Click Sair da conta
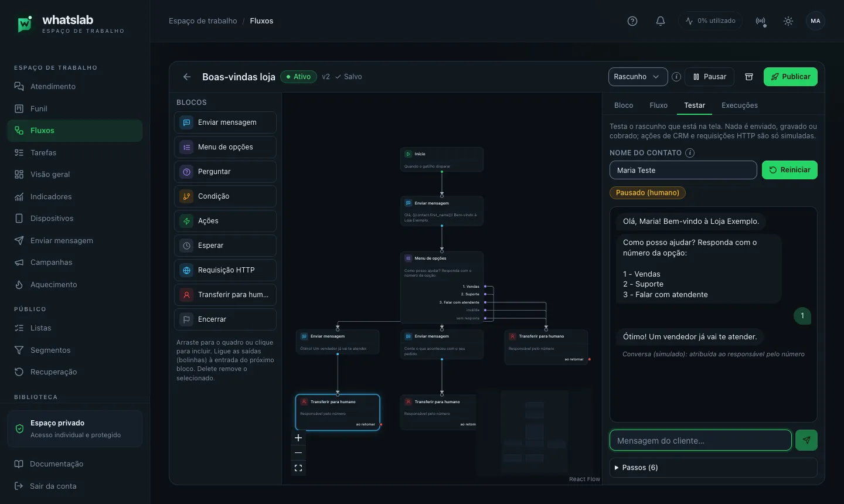 (x=74, y=486)
